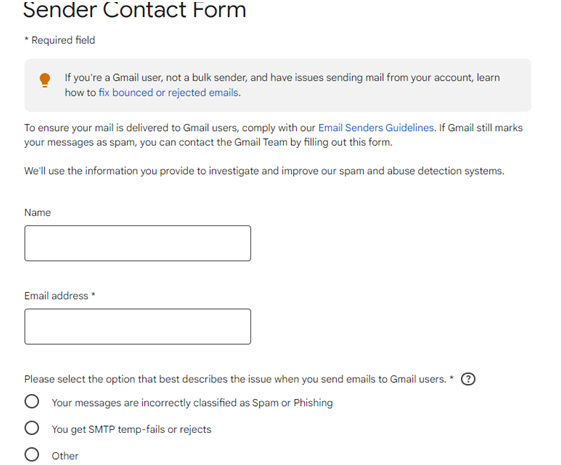Select the Spam or Phishing radio button
The height and width of the screenshot is (465, 561).
tap(32, 401)
